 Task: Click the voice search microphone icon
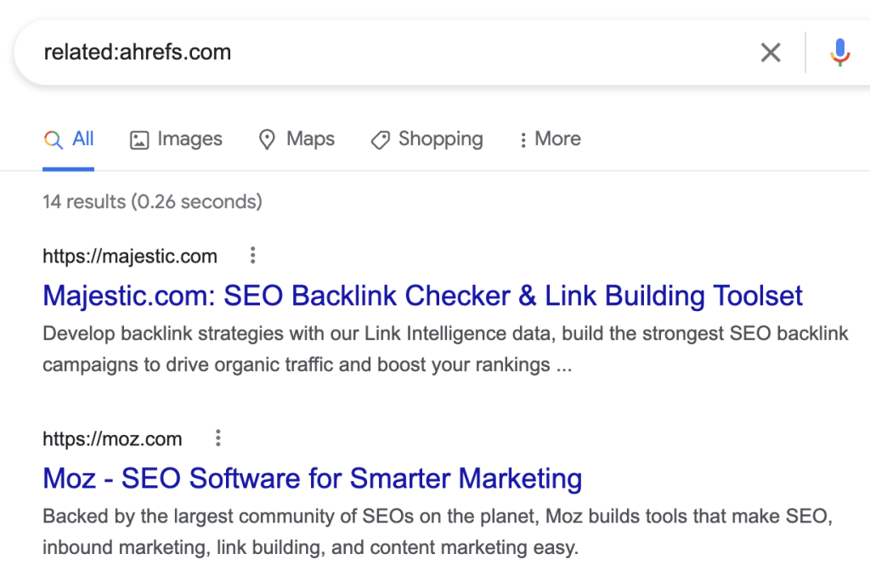coord(839,52)
